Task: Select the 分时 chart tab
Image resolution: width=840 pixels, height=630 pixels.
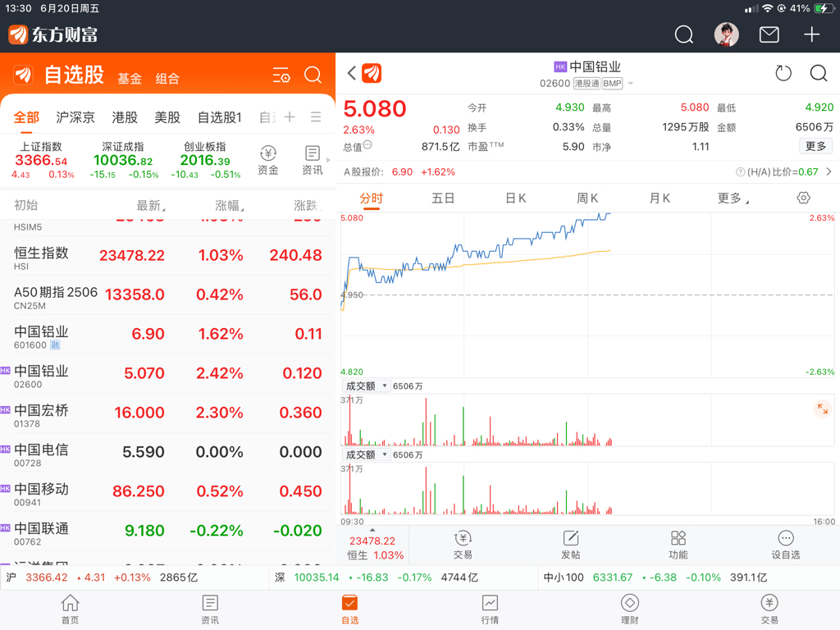Action: pyautogui.click(x=372, y=199)
